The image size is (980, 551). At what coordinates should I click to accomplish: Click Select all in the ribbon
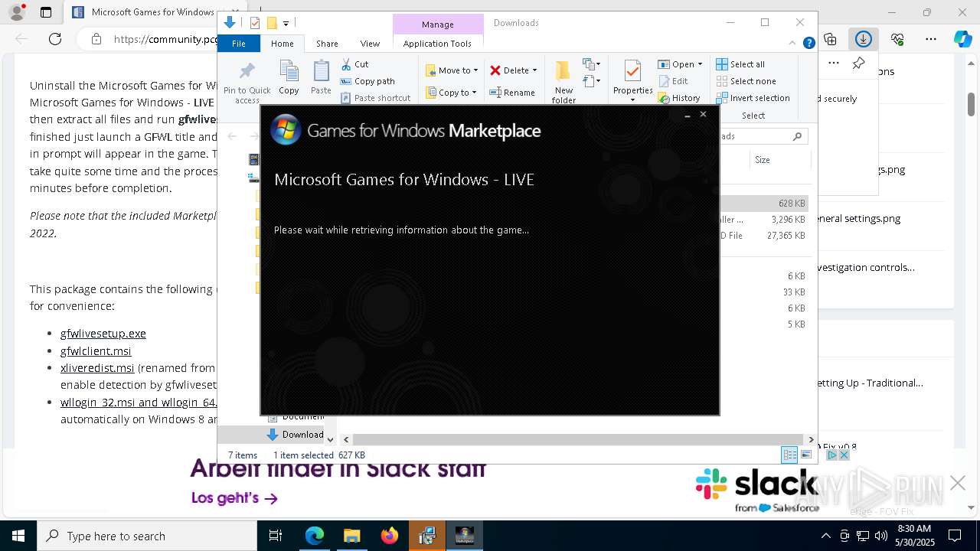pyautogui.click(x=740, y=64)
